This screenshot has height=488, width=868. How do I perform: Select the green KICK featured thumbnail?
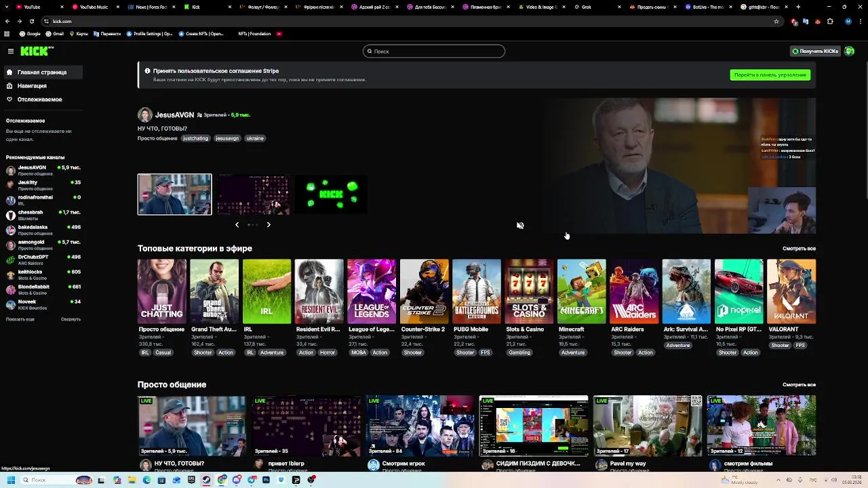pyautogui.click(x=331, y=195)
